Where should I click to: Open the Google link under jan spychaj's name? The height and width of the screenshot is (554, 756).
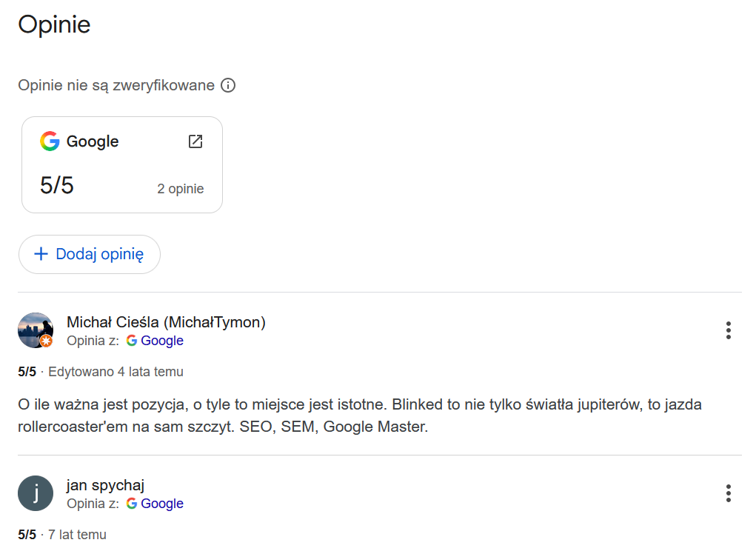pos(162,504)
